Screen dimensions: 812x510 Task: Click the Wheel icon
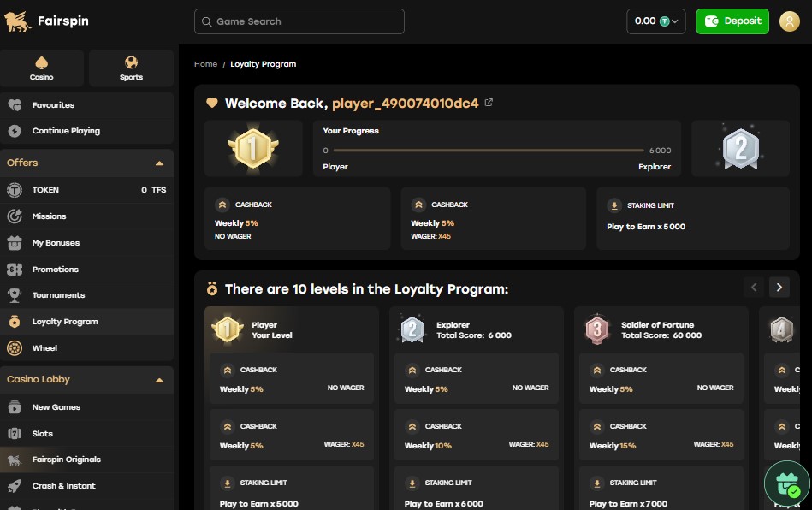15,348
